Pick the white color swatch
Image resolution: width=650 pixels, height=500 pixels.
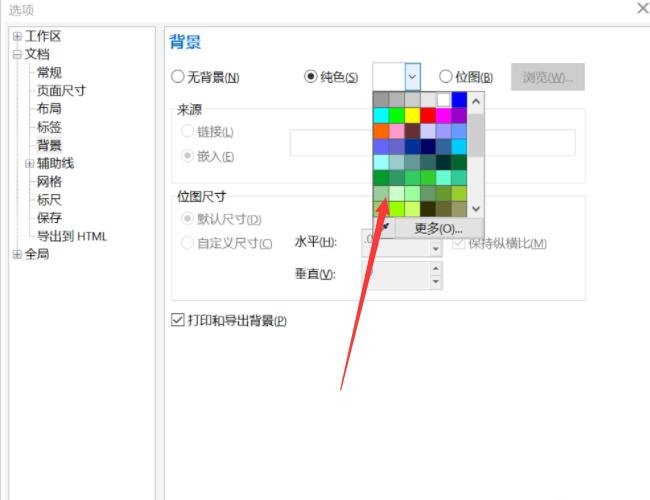coord(443,100)
